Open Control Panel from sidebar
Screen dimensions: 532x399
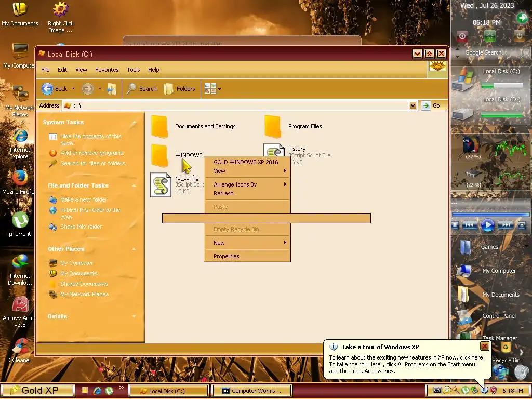click(x=464, y=317)
